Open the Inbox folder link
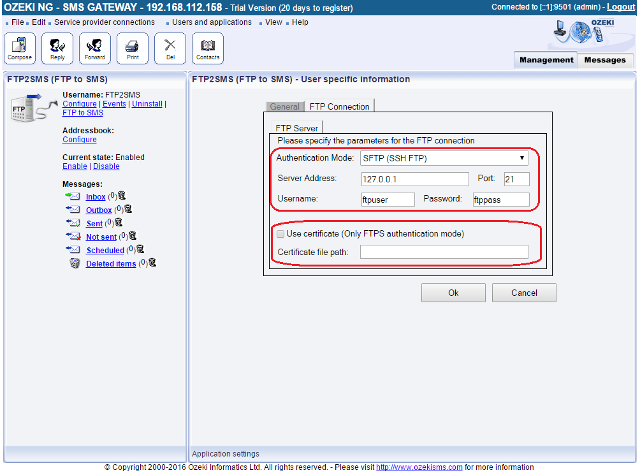The width and height of the screenshot is (640, 475). [96, 197]
